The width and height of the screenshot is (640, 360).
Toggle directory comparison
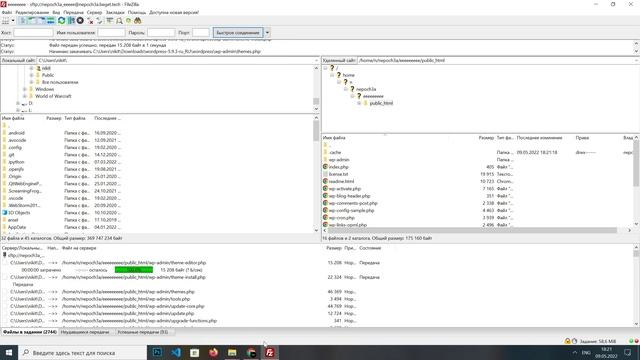click(x=119, y=20)
